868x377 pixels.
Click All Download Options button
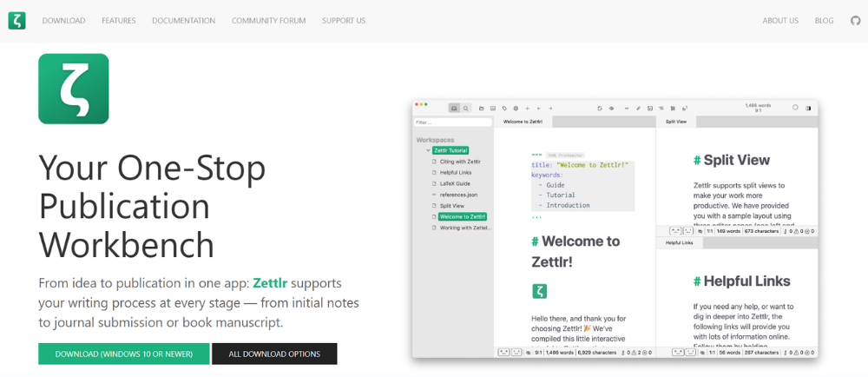(274, 354)
